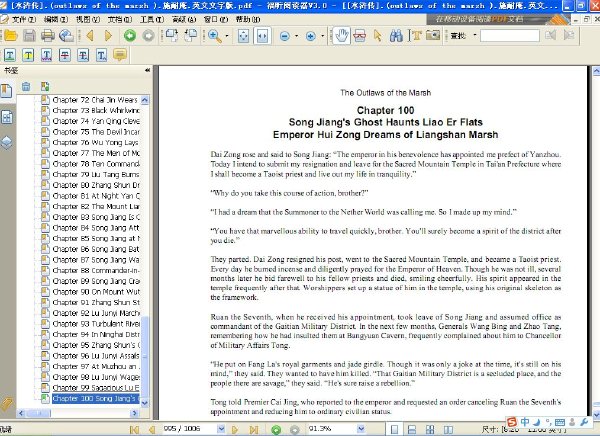Open search with the binoculars icon

(x=396, y=36)
